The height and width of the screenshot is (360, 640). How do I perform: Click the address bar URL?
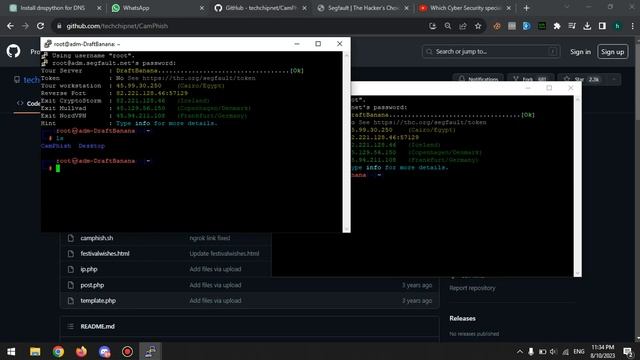(117, 26)
